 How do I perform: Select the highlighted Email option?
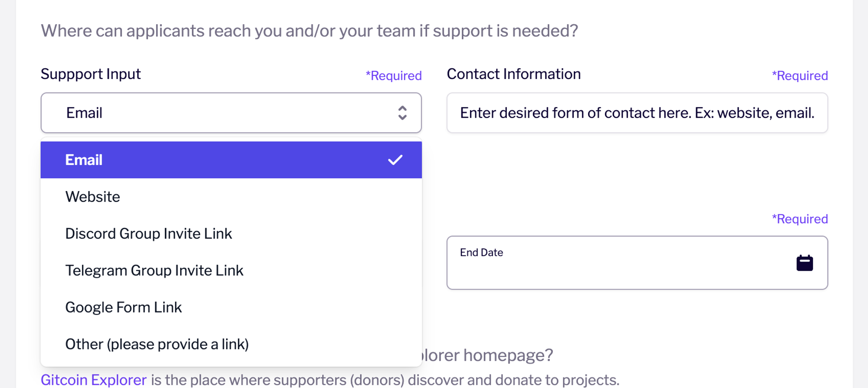(231, 160)
